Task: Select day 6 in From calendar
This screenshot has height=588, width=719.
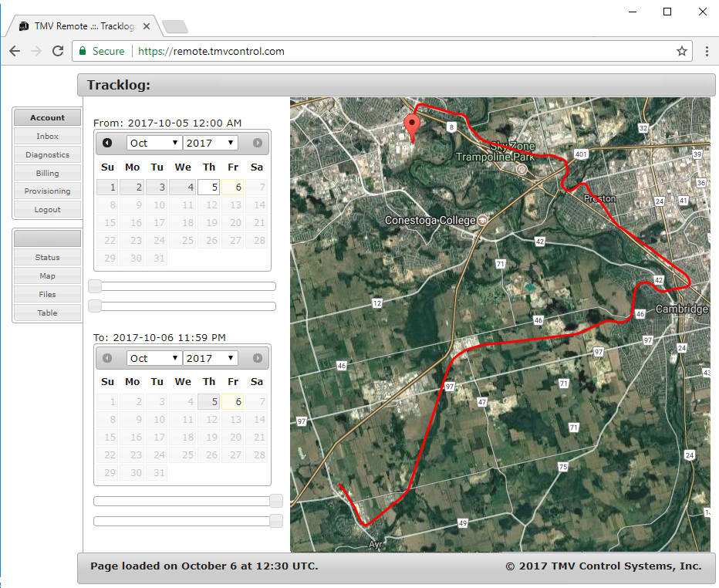Action: (x=233, y=188)
